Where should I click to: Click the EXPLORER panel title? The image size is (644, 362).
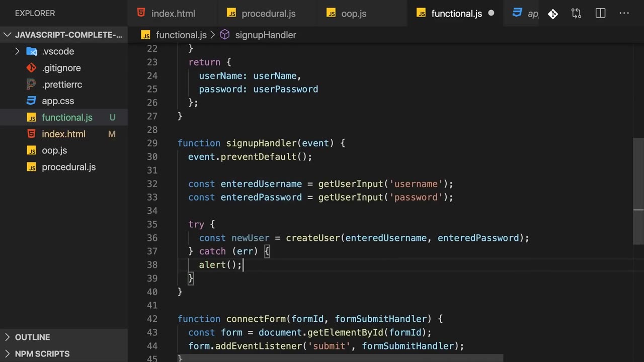(x=35, y=13)
